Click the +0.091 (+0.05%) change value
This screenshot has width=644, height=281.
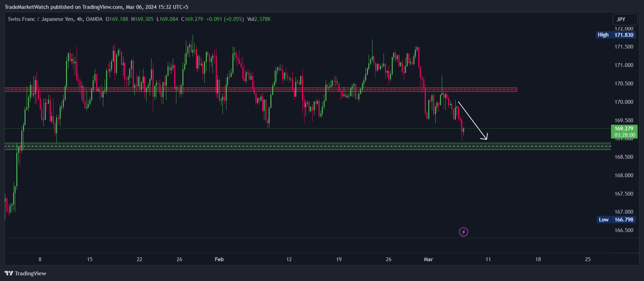pos(225,19)
